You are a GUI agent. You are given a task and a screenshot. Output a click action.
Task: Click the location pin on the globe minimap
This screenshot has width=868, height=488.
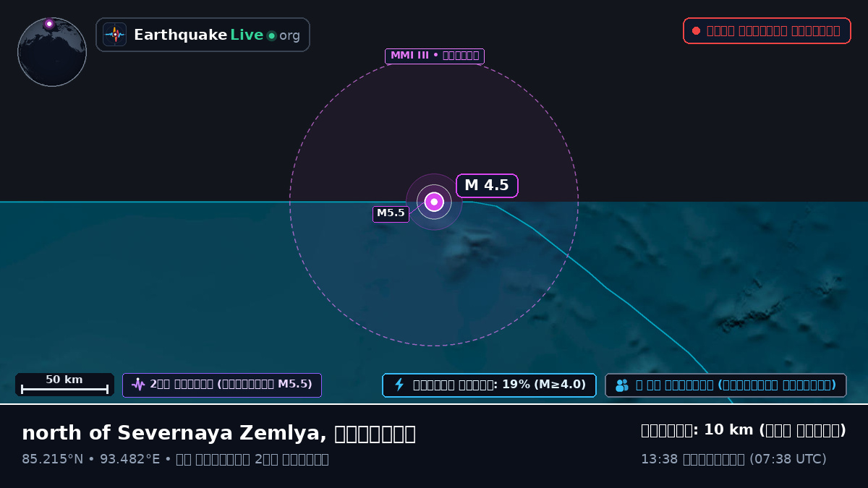(49, 24)
